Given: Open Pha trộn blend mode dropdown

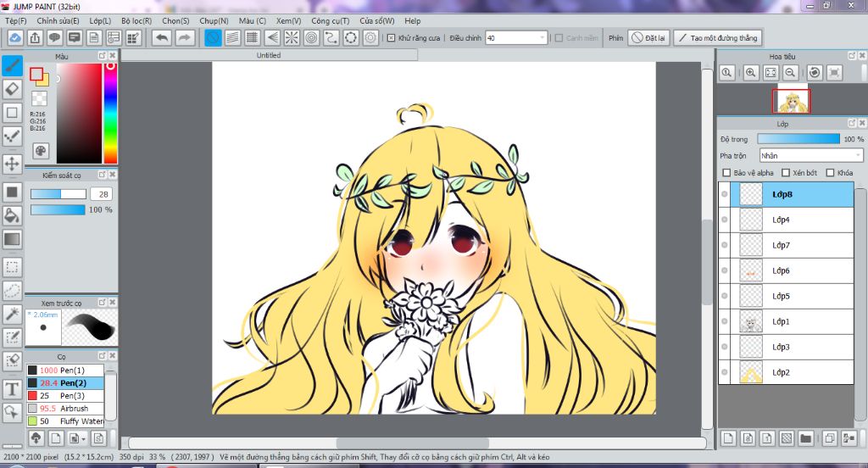Looking at the screenshot, I should coord(810,156).
